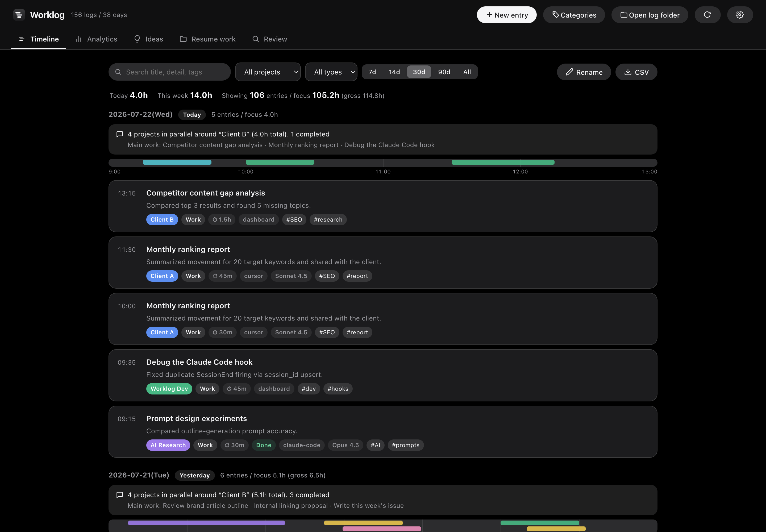Open the 10:00 Monthly ranking report entry
Viewport: 766px width, 532px height.
[x=383, y=319]
